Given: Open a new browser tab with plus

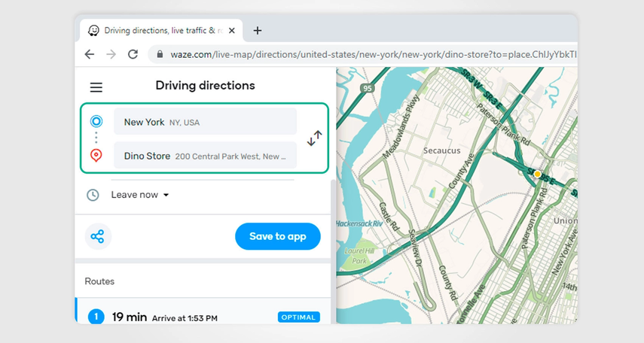Looking at the screenshot, I should pos(257,30).
